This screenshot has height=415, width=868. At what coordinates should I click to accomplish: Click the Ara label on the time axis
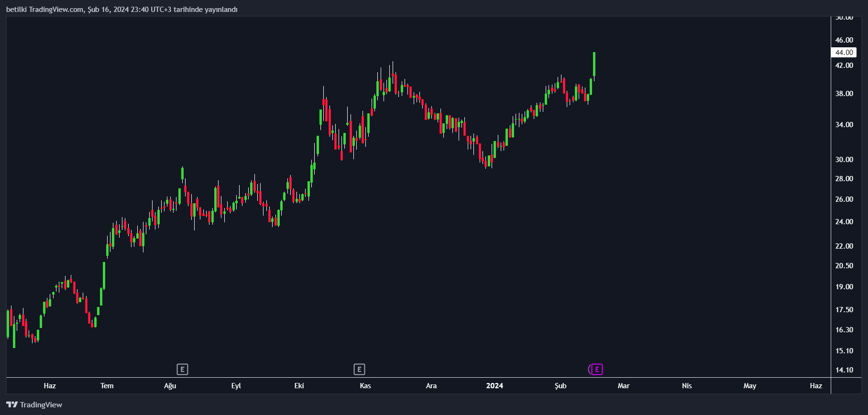coord(431,386)
